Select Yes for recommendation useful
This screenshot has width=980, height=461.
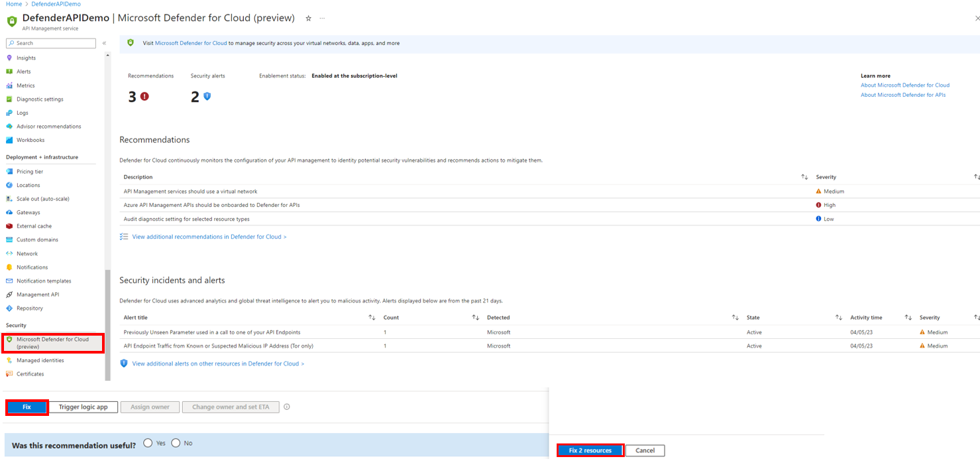pos(148,443)
